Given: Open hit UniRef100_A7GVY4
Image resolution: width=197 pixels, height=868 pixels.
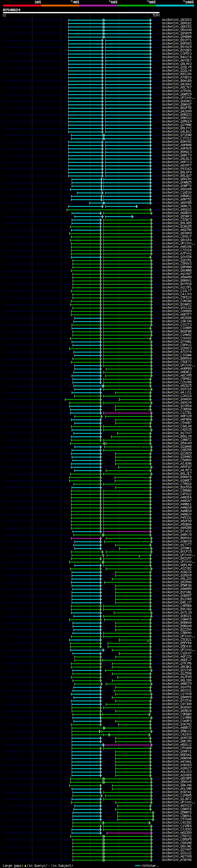Looking at the screenshot, I should point(177,352).
